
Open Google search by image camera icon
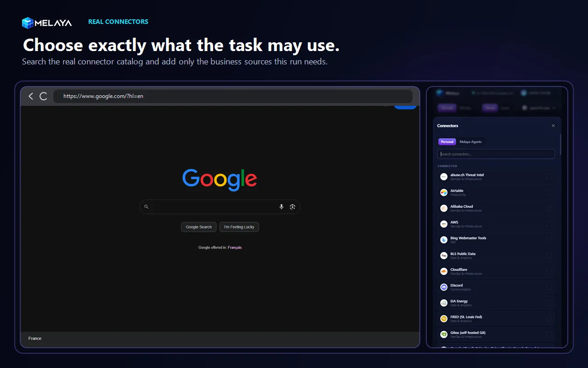pyautogui.click(x=293, y=207)
